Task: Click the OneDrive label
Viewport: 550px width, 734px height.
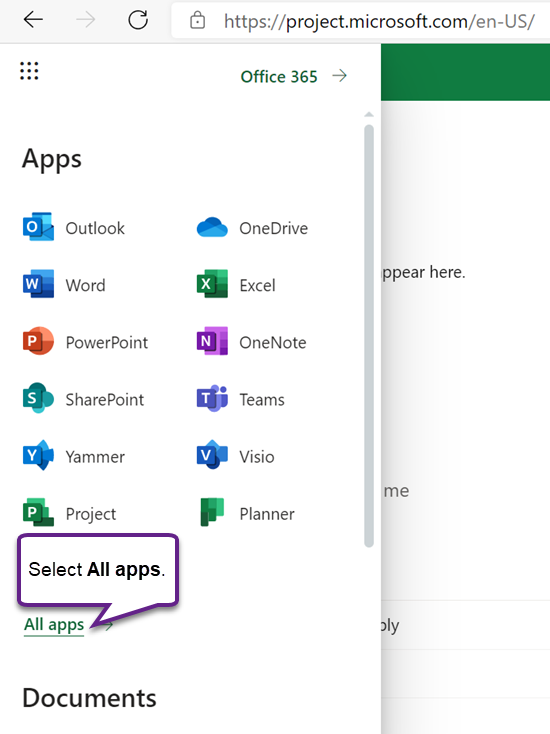Action: [274, 228]
